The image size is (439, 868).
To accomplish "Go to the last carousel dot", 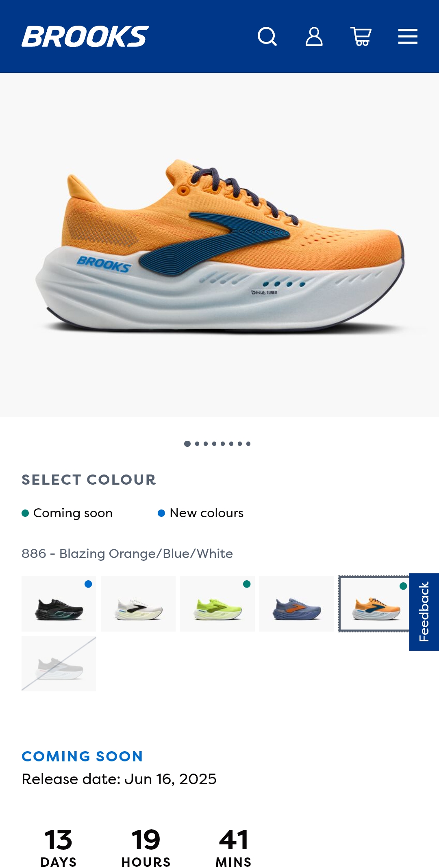I will (248, 444).
